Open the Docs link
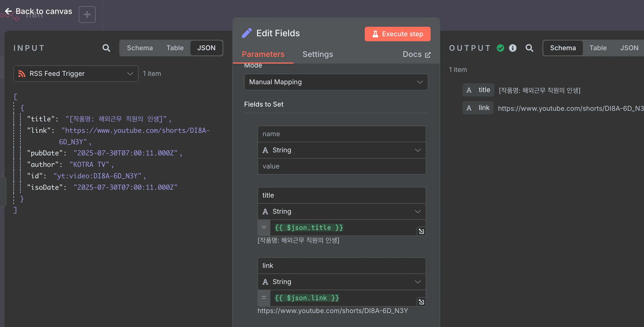This screenshot has width=644, height=327. pyautogui.click(x=416, y=54)
